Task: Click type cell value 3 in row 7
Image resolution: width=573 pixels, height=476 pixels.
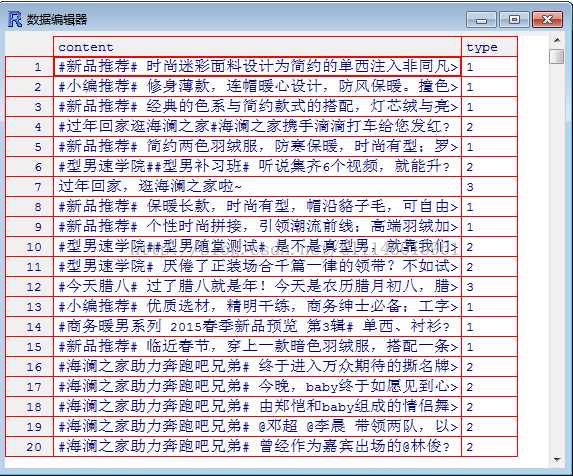Action: pyautogui.click(x=489, y=187)
